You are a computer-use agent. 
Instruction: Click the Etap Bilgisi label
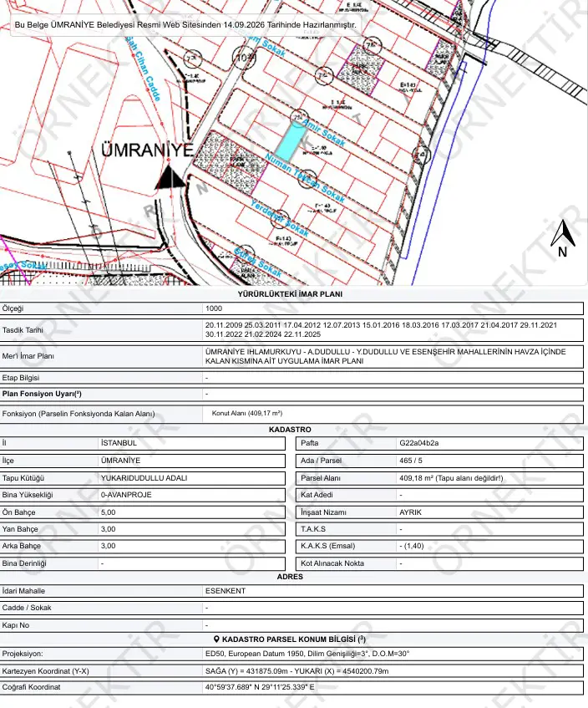[x=21, y=378]
